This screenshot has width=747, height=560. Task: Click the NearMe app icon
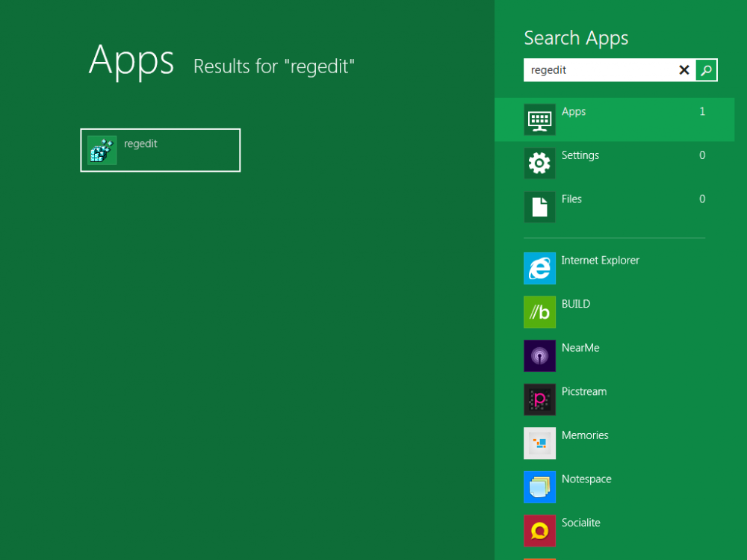[540, 355]
